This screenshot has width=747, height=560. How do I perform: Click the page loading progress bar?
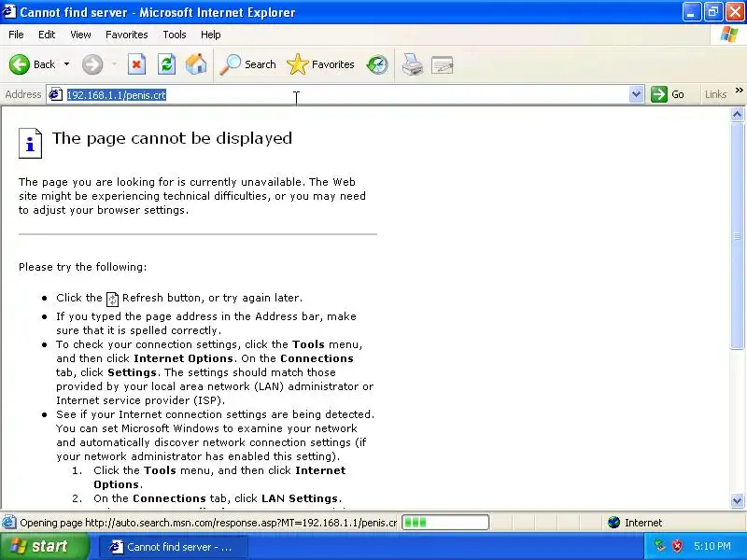pyautogui.click(x=445, y=523)
